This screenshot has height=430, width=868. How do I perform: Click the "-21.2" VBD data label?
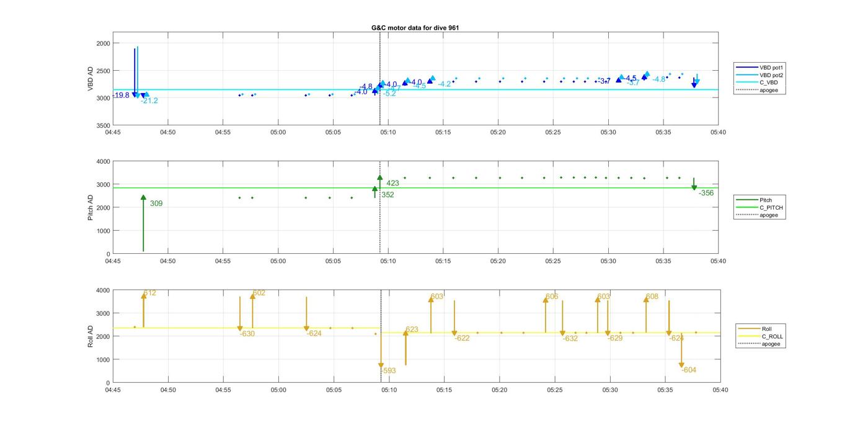[149, 101]
